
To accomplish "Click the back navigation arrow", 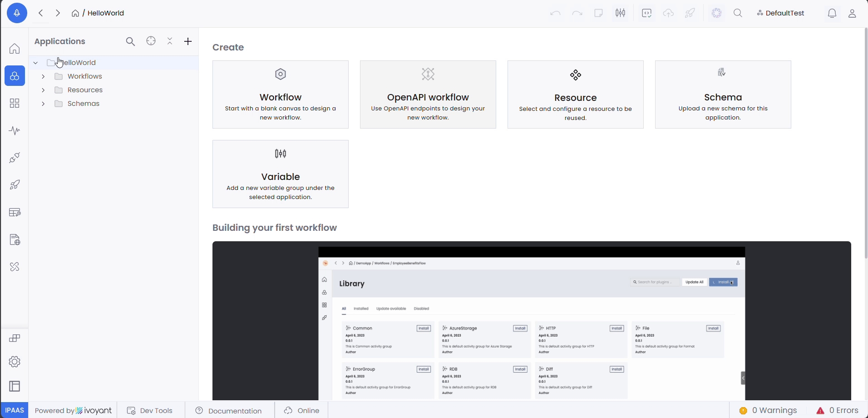I will 41,13.
